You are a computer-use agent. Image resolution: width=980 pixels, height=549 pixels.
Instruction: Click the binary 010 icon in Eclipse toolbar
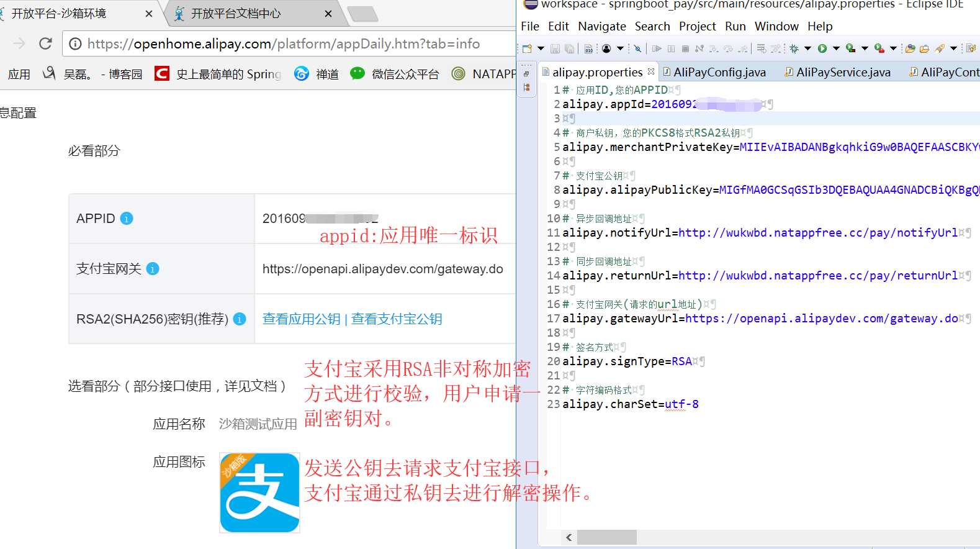tap(588, 48)
